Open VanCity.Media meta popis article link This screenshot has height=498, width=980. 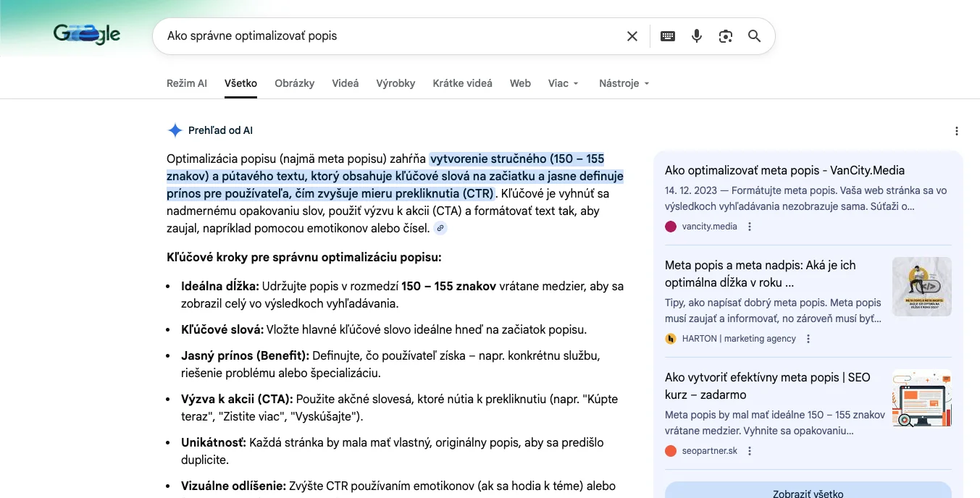coord(784,171)
